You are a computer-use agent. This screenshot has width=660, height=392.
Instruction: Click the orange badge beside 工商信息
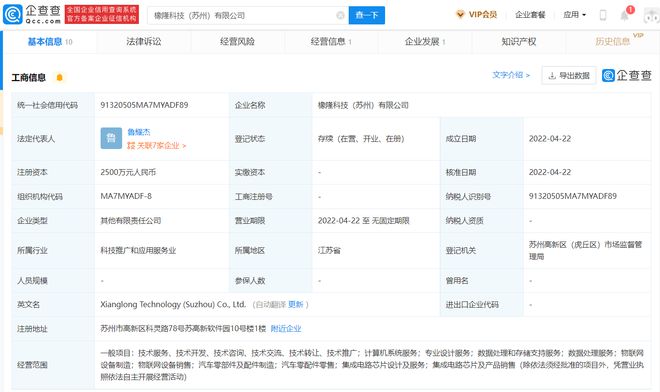click(60, 77)
